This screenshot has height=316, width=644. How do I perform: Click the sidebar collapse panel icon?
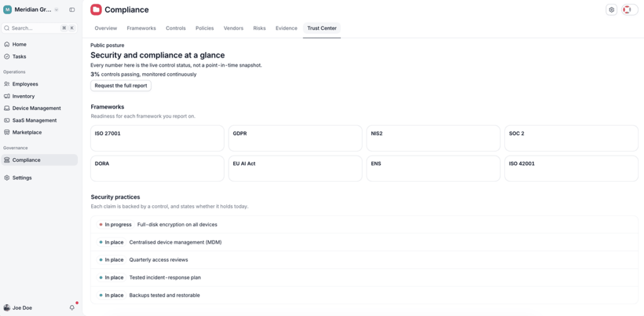pos(72,9)
